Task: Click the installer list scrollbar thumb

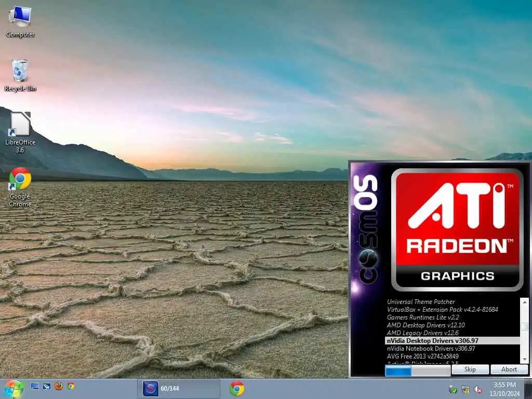Action: coord(525,326)
